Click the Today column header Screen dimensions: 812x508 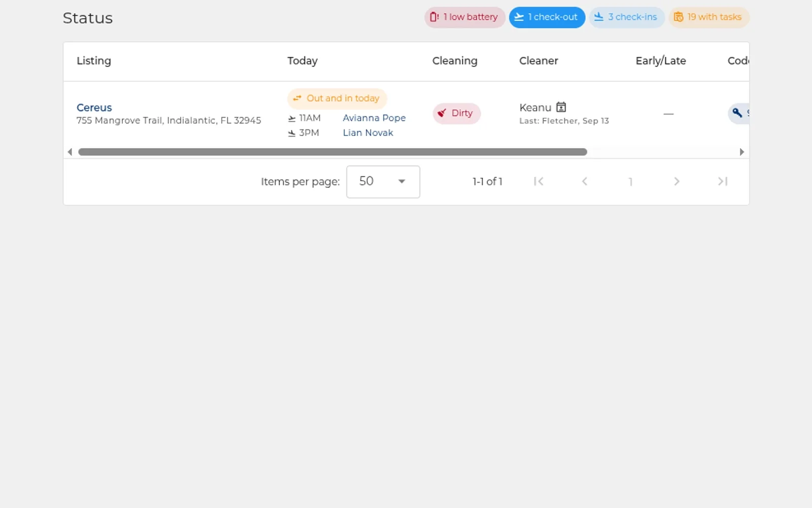[x=302, y=61]
